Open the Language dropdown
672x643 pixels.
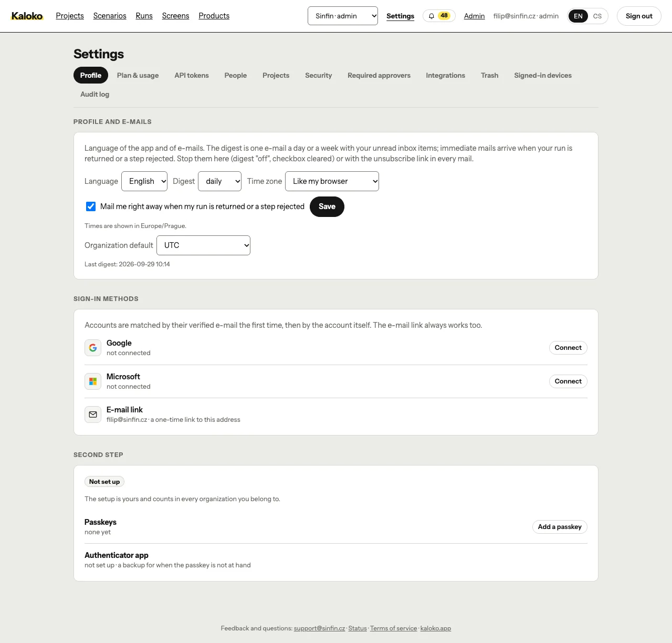[x=144, y=181]
